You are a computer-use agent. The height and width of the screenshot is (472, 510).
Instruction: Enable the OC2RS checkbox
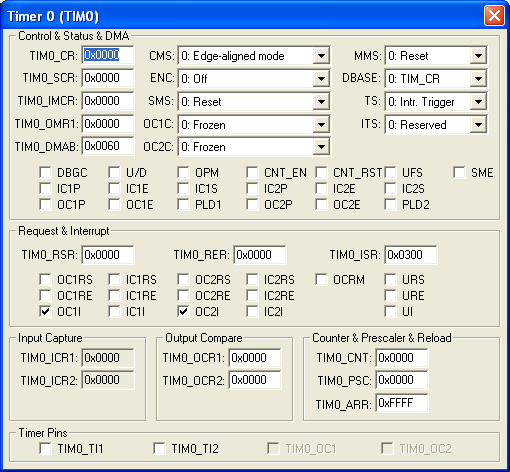coord(183,279)
